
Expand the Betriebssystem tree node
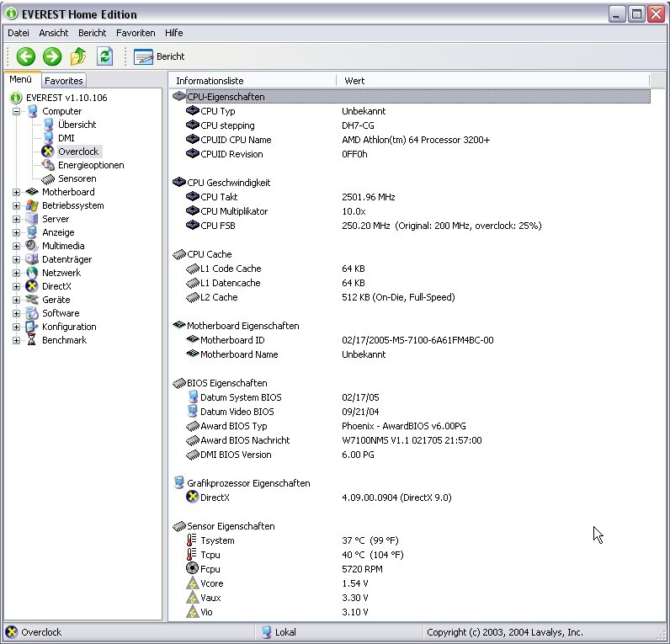pos(16,205)
